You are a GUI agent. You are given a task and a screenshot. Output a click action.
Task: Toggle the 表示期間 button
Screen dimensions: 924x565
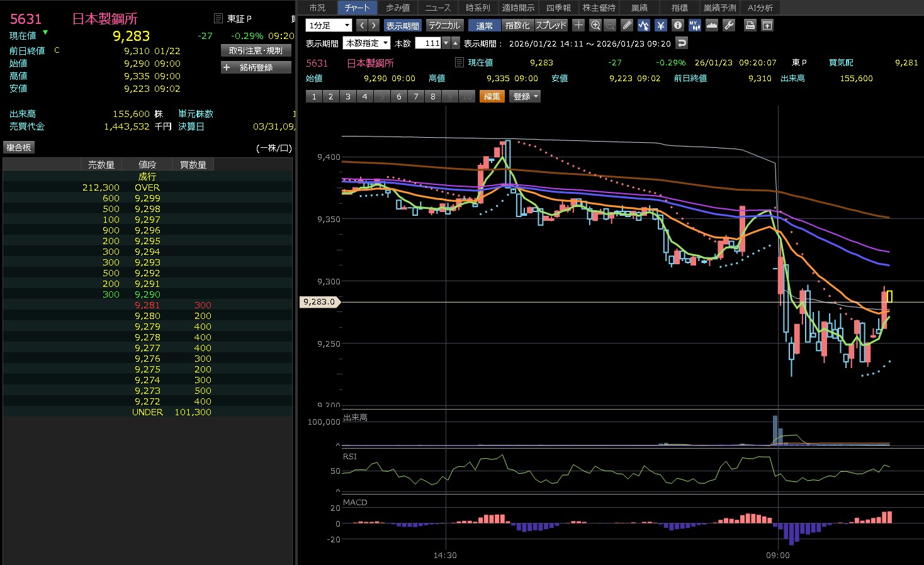pyautogui.click(x=402, y=25)
